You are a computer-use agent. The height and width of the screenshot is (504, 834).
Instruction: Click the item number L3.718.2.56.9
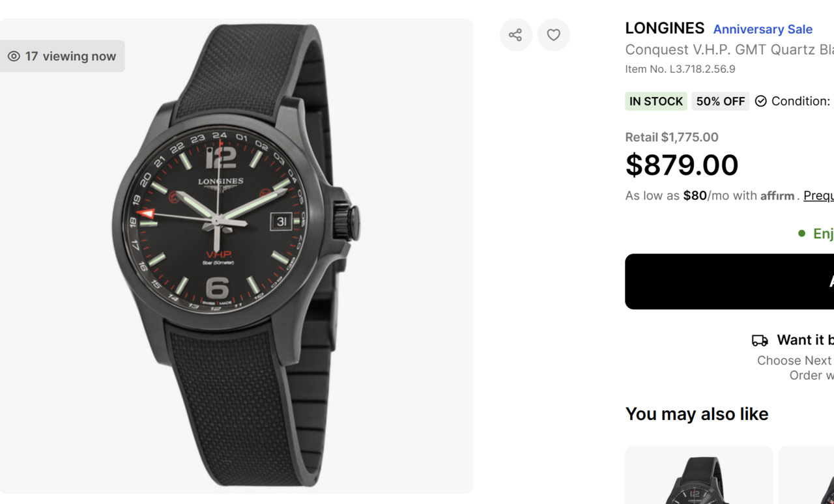pos(680,69)
